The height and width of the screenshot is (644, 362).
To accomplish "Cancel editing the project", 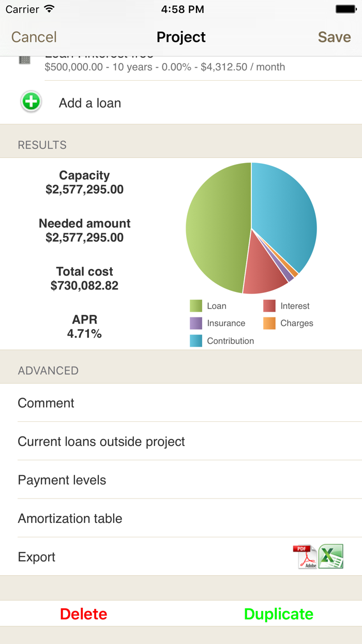I will pyautogui.click(x=33, y=37).
